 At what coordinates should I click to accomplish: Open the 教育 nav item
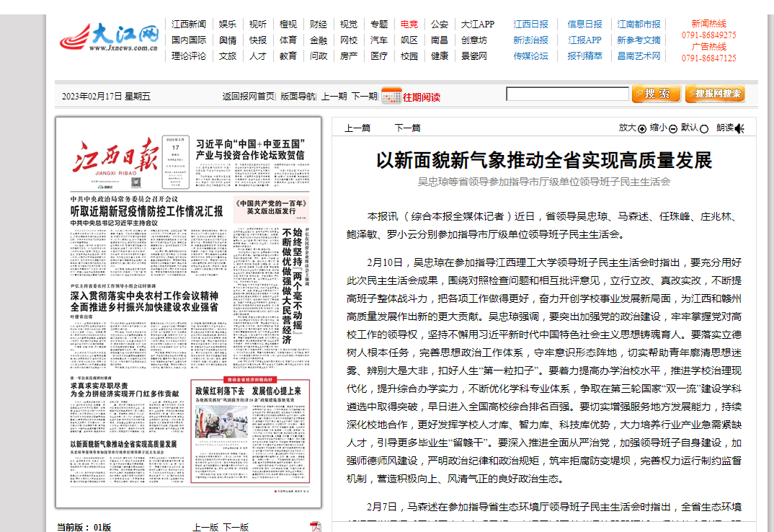pos(288,56)
